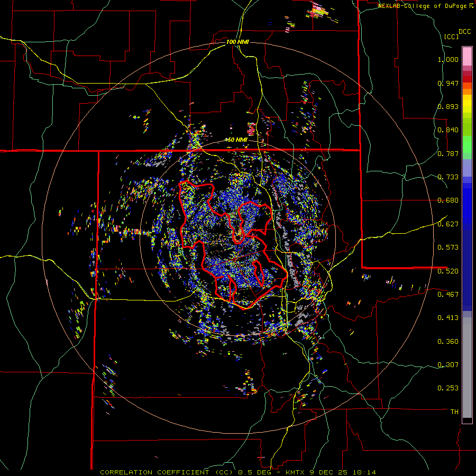
Task: Click the 0.467 value on the color scale
Action: 448,294
